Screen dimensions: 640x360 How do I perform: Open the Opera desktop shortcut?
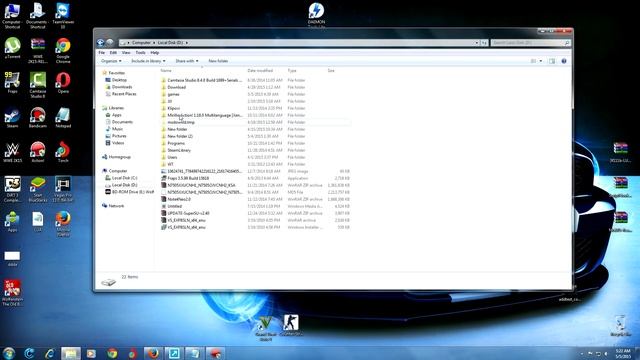(x=63, y=82)
